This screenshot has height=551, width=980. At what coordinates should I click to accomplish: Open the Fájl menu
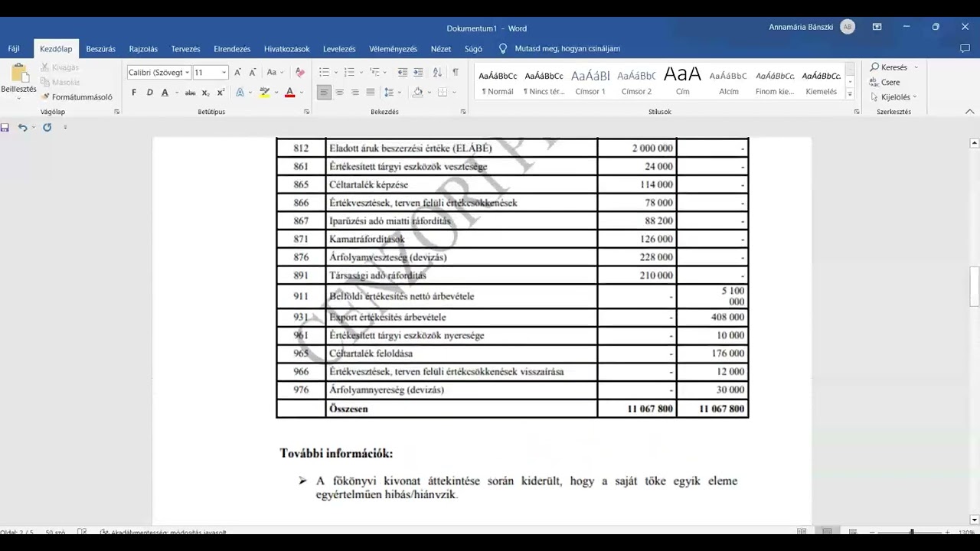pyautogui.click(x=14, y=48)
